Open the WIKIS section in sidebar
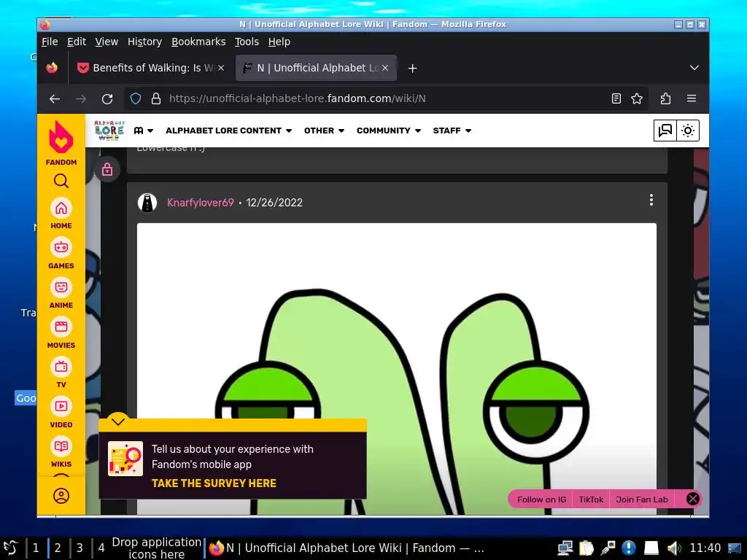The height and width of the screenshot is (560, 747). click(61, 452)
